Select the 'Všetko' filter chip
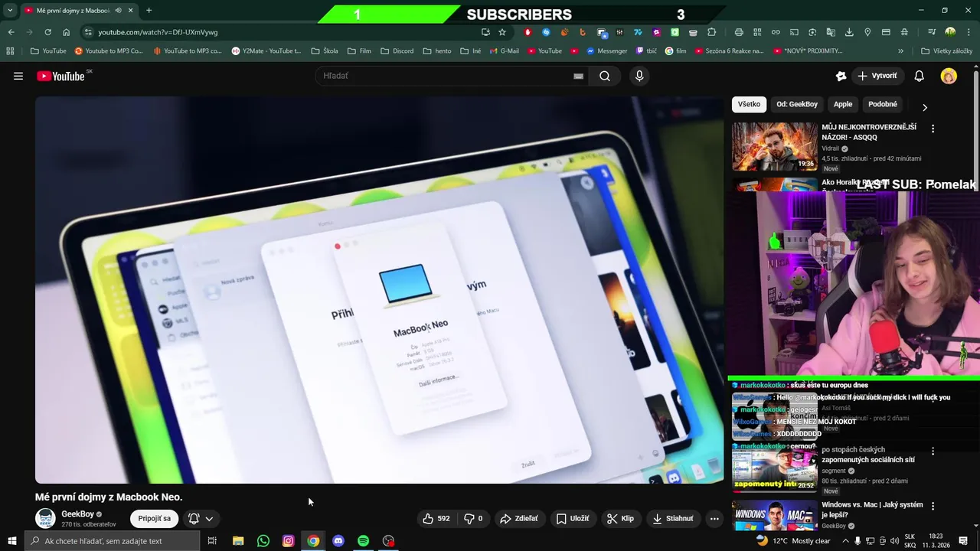Viewport: 980px width, 551px height. pyautogui.click(x=749, y=104)
